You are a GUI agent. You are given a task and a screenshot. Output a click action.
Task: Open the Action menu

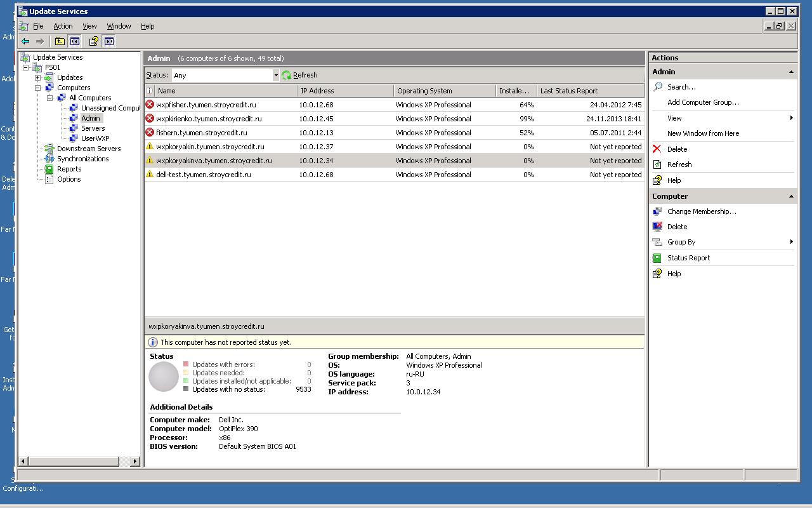(x=63, y=26)
